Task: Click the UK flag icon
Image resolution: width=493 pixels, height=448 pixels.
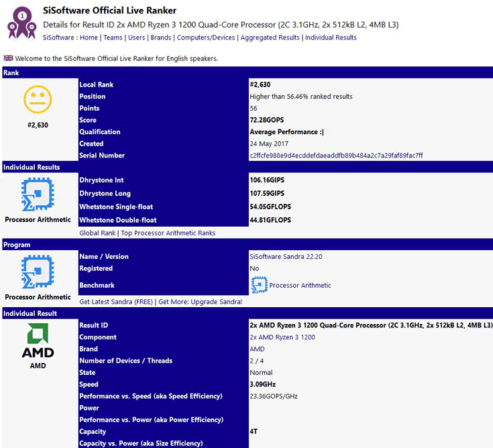Action: coord(9,58)
